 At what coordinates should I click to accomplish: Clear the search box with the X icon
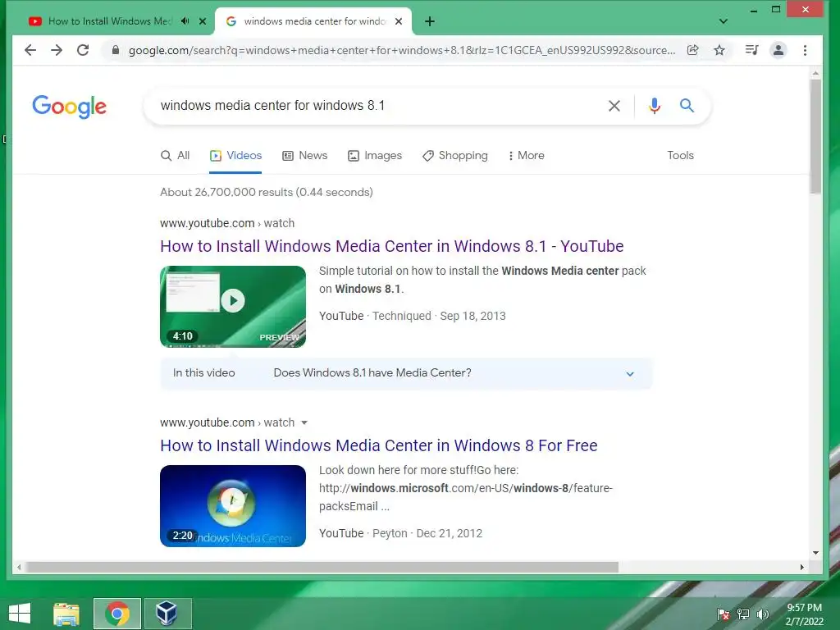614,106
